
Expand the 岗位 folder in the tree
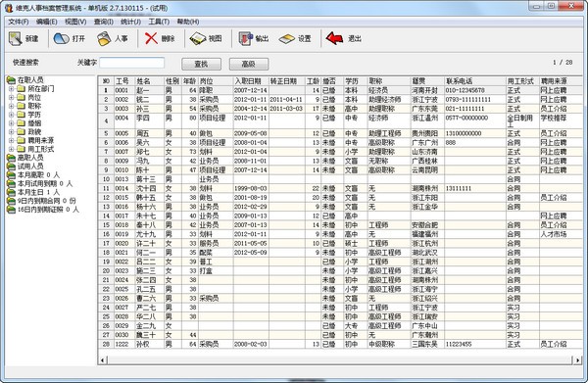pyautogui.click(x=11, y=97)
